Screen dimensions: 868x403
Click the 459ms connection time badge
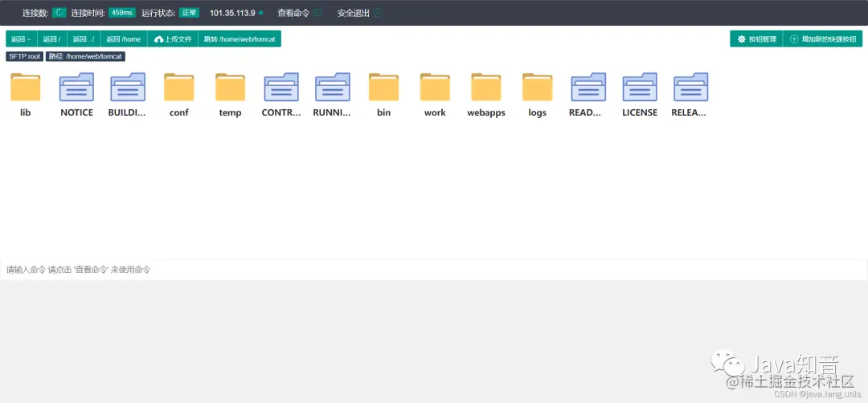(x=122, y=13)
